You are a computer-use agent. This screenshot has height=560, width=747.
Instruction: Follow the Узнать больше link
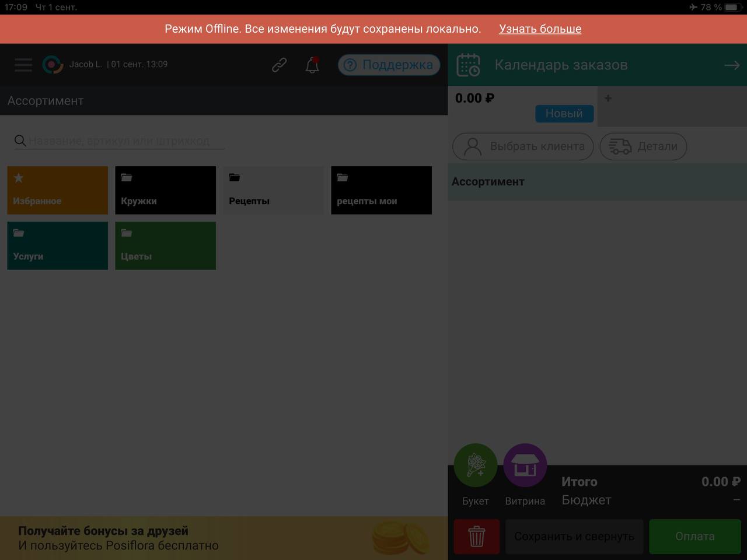[540, 29]
